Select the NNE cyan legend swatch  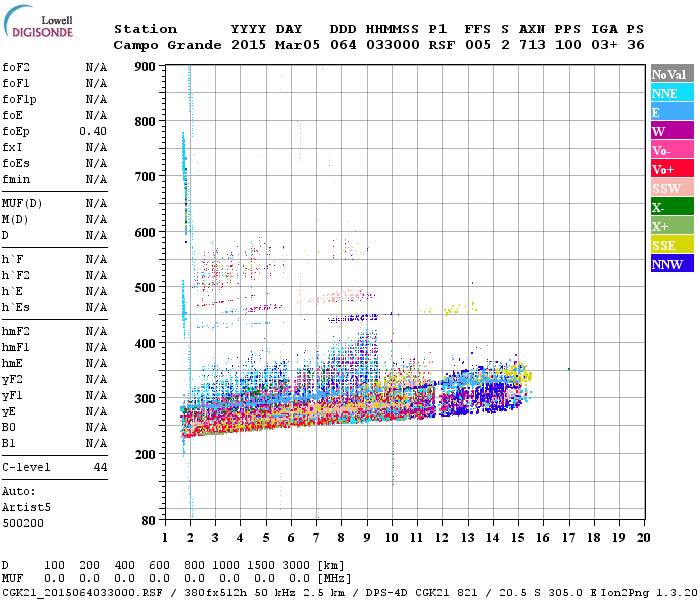pyautogui.click(x=672, y=93)
